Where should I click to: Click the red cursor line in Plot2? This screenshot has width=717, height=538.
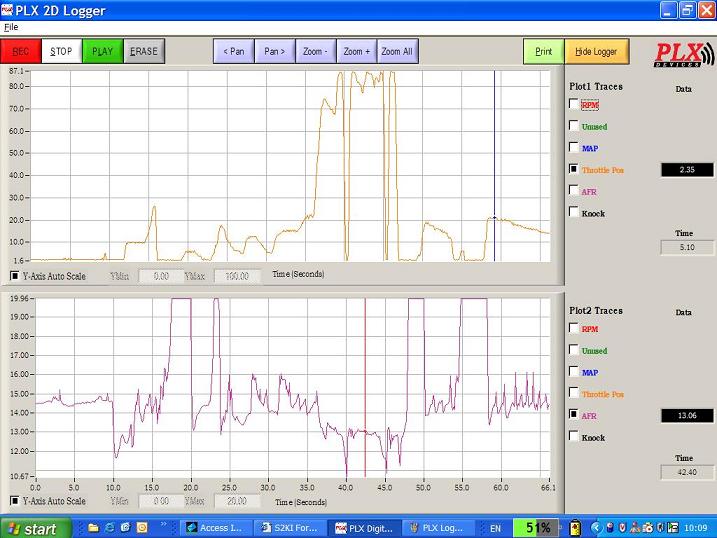[x=365, y=388]
